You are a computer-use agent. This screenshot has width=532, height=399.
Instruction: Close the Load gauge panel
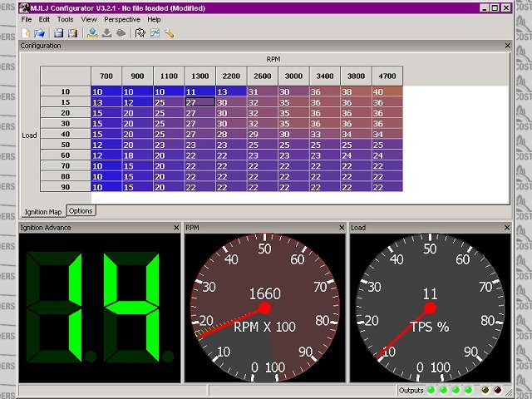point(508,228)
